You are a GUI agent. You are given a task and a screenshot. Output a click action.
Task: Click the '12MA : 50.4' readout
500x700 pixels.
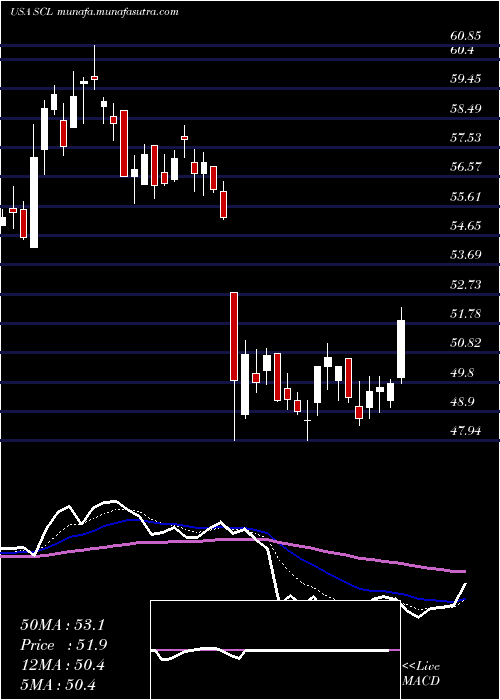[x=62, y=665]
